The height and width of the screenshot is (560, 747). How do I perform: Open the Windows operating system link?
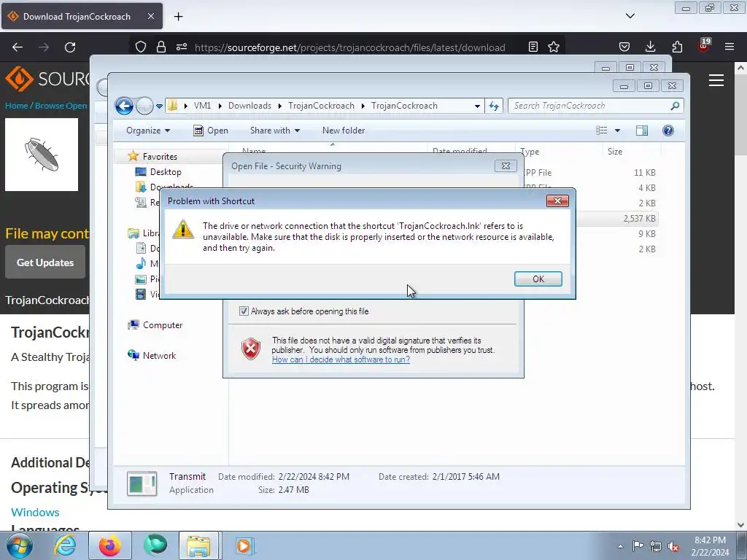click(x=35, y=513)
